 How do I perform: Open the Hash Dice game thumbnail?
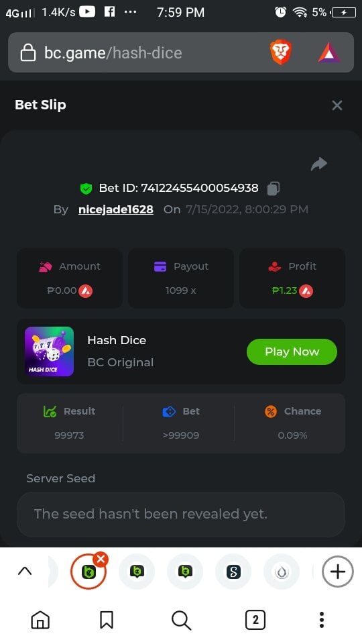[49, 352]
